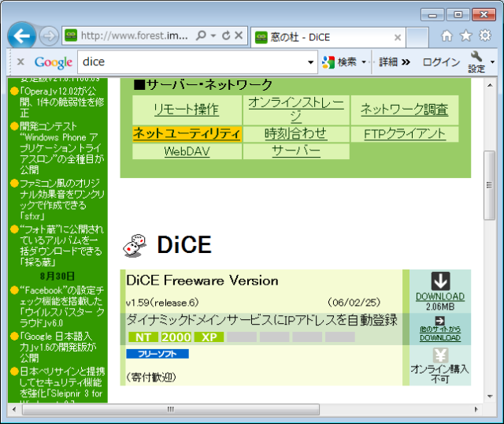The image size is (504, 424).
Task: Click 他のサイトから DOWNLOAD link
Action: (x=440, y=333)
